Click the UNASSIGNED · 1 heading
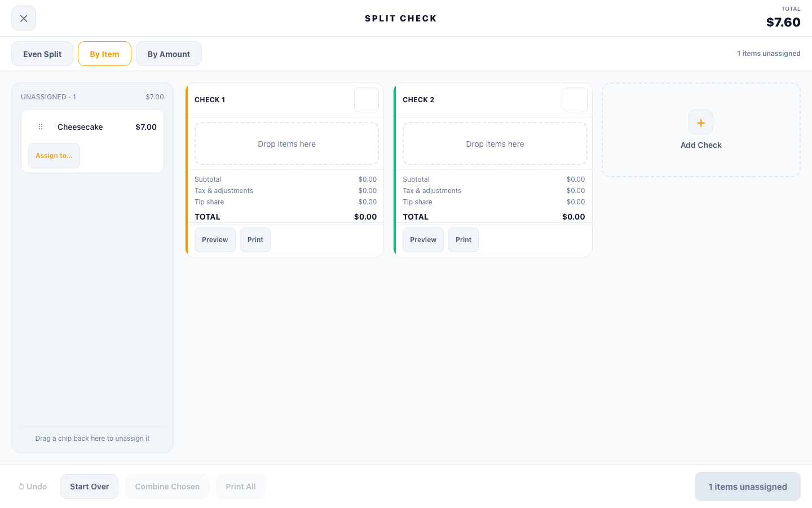 (48, 97)
